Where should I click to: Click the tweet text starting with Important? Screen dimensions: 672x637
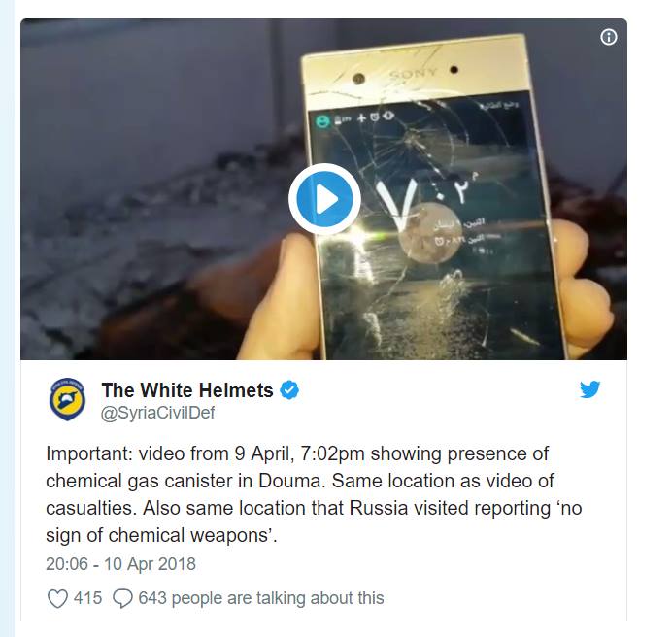pos(314,494)
